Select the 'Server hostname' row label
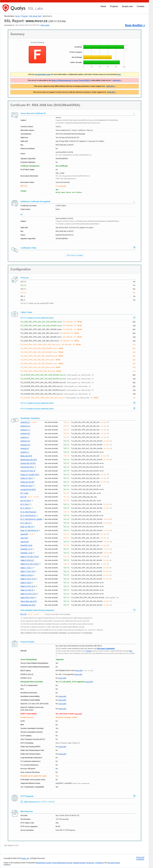Screen dimensions: 153x868 click(27, 830)
